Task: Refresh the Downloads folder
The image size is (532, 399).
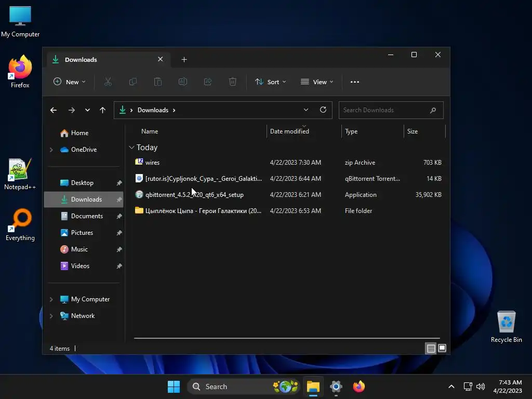Action: [x=323, y=110]
